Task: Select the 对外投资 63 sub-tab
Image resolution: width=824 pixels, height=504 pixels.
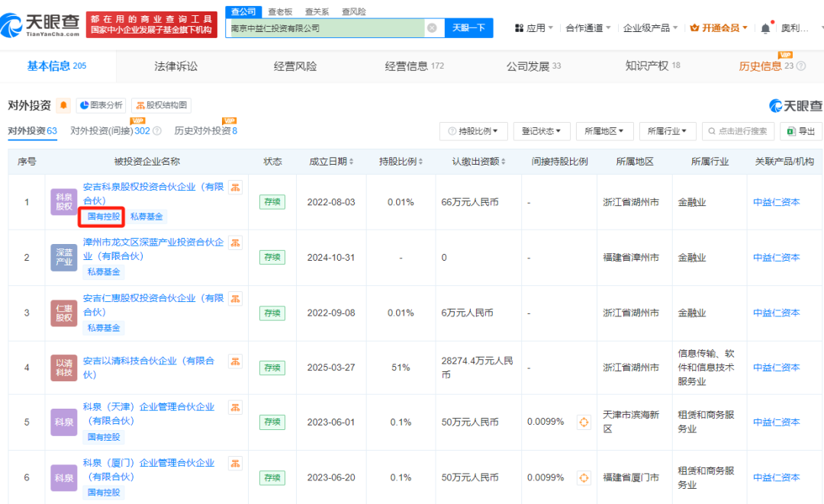Action: 33,130
